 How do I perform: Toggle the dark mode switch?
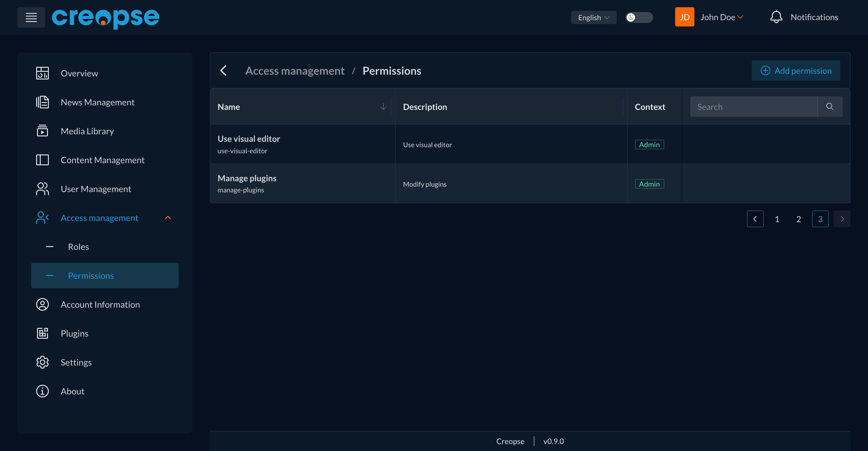639,17
